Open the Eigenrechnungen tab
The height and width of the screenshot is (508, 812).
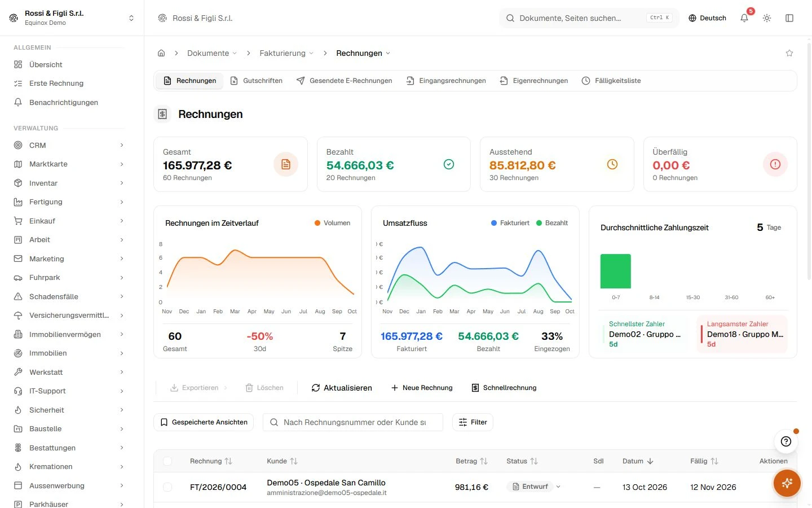tap(534, 81)
